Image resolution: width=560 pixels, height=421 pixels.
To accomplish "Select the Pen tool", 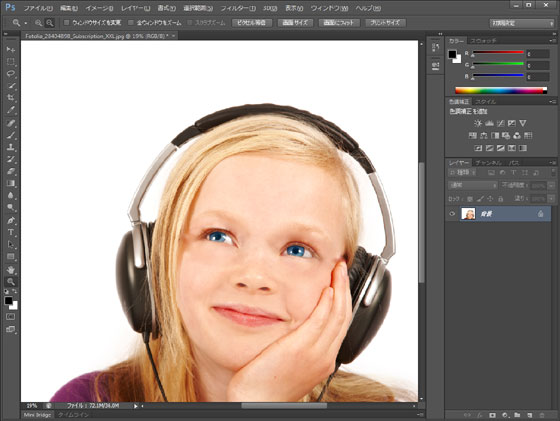I will (11, 220).
